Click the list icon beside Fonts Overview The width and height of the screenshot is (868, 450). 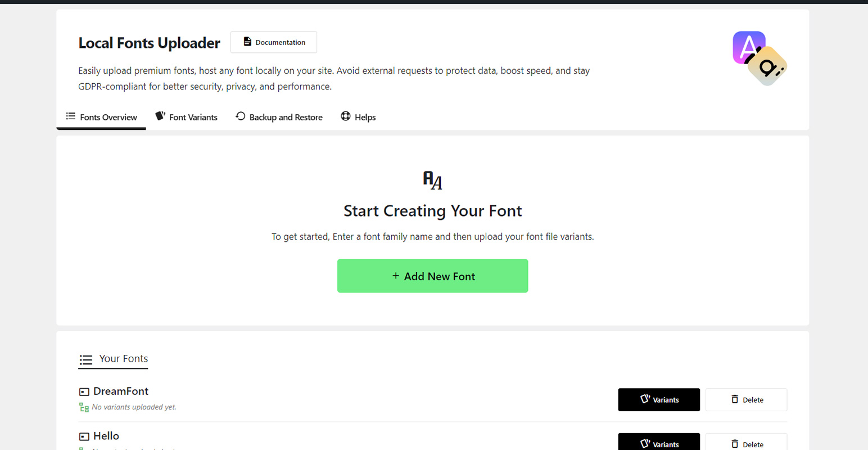[70, 116]
